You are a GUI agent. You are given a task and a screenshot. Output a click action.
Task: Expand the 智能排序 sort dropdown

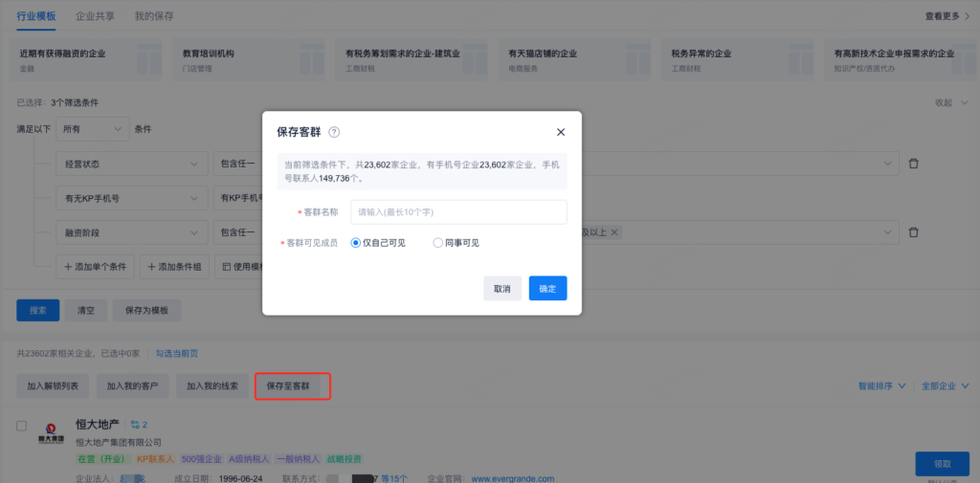click(x=881, y=386)
